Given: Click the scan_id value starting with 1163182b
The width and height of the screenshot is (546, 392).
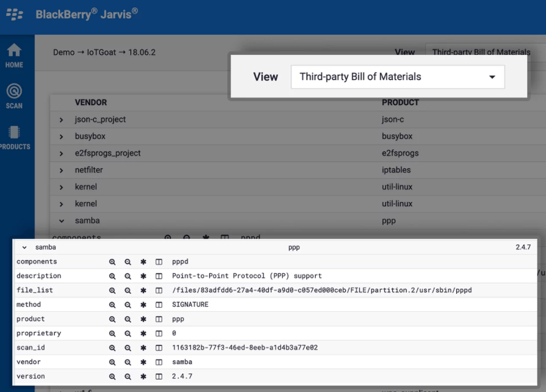Looking at the screenshot, I should pyautogui.click(x=245, y=348).
